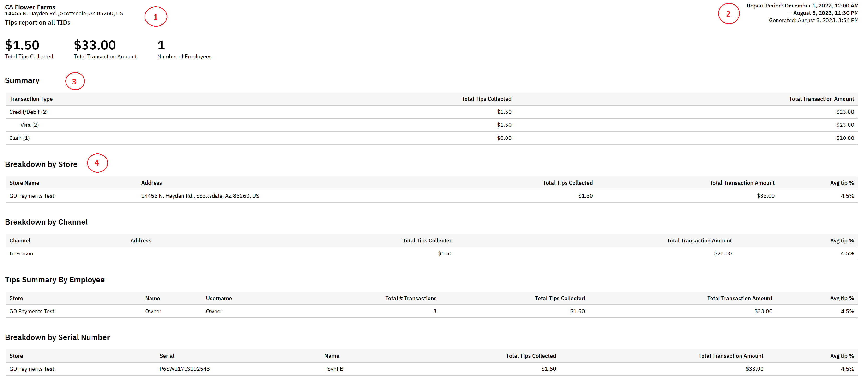868x379 pixels.
Task: Click the $33.00 amount in Breakdown by Store
Action: [x=766, y=196]
